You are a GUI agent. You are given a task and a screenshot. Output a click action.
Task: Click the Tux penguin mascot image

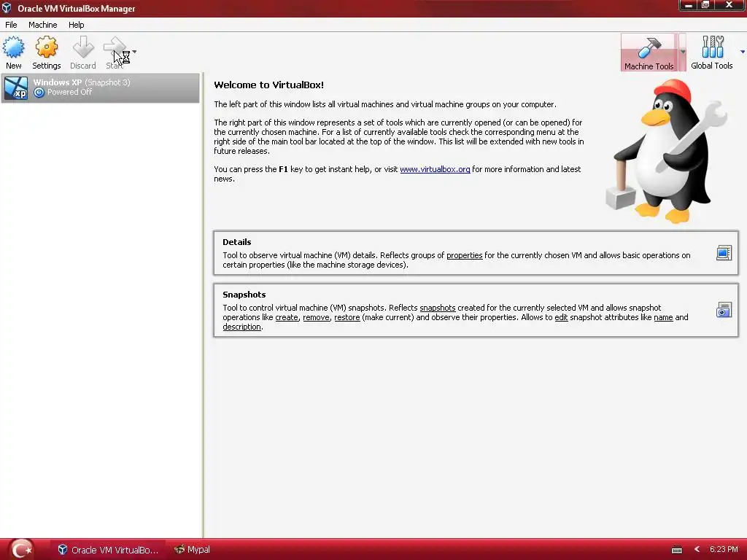point(667,152)
